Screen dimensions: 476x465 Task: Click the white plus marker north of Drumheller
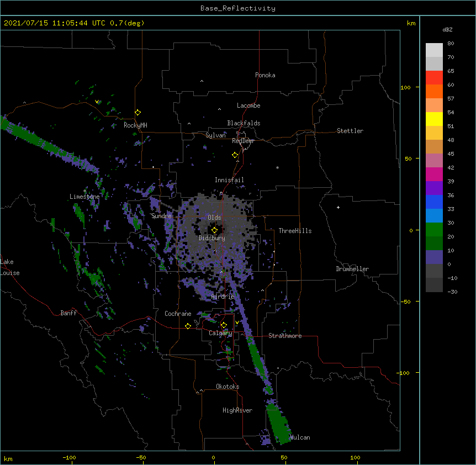click(x=338, y=207)
